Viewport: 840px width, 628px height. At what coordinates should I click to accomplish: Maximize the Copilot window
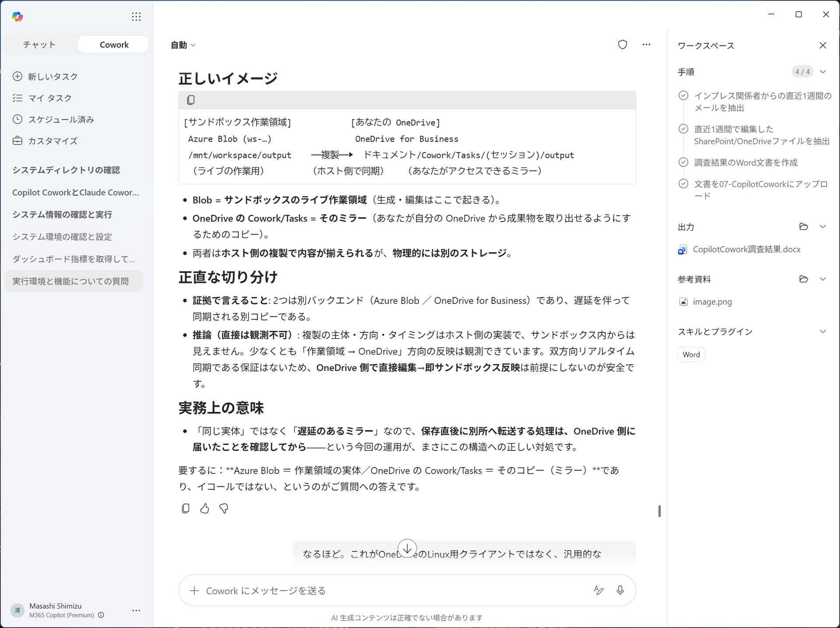[798, 14]
